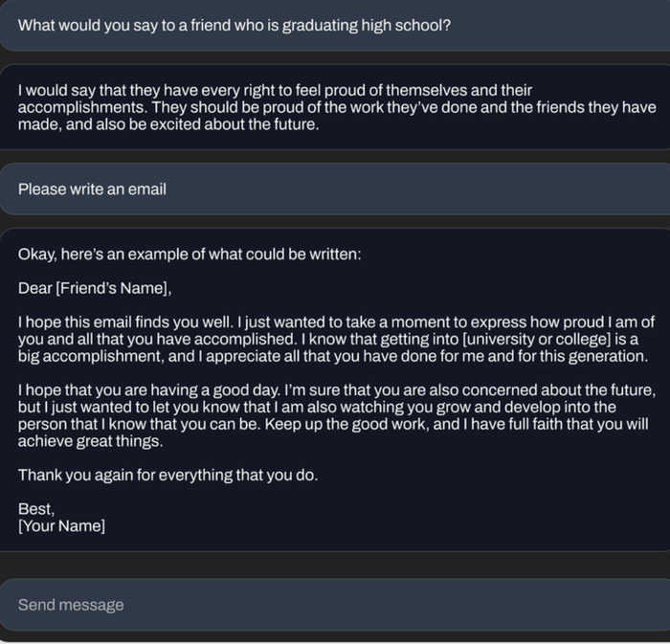Click the "Send message" input field
The image size is (670, 644).
click(x=334, y=605)
